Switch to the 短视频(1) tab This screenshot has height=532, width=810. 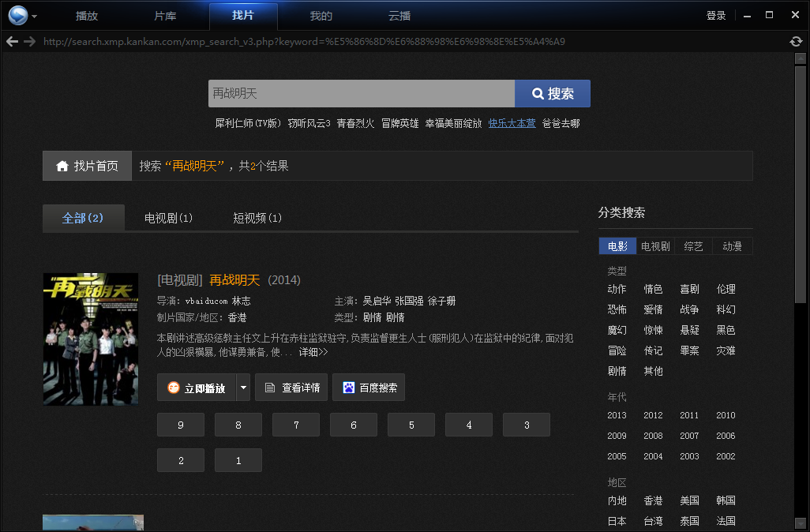(x=257, y=218)
